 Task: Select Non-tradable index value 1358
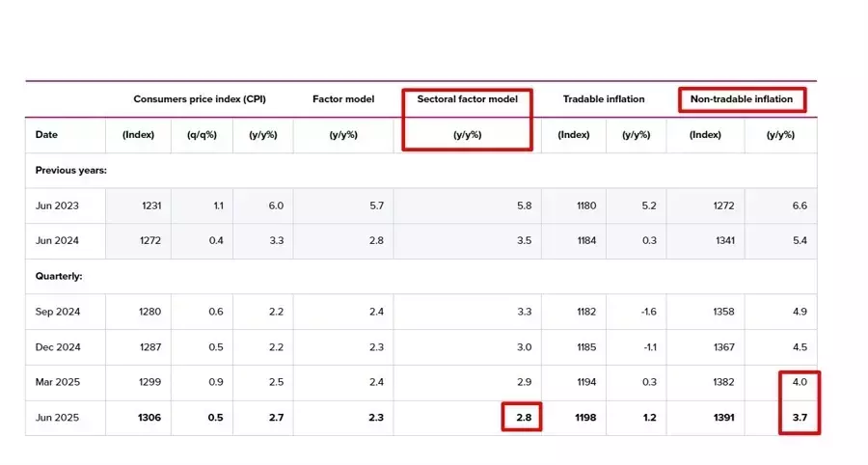coord(723,311)
